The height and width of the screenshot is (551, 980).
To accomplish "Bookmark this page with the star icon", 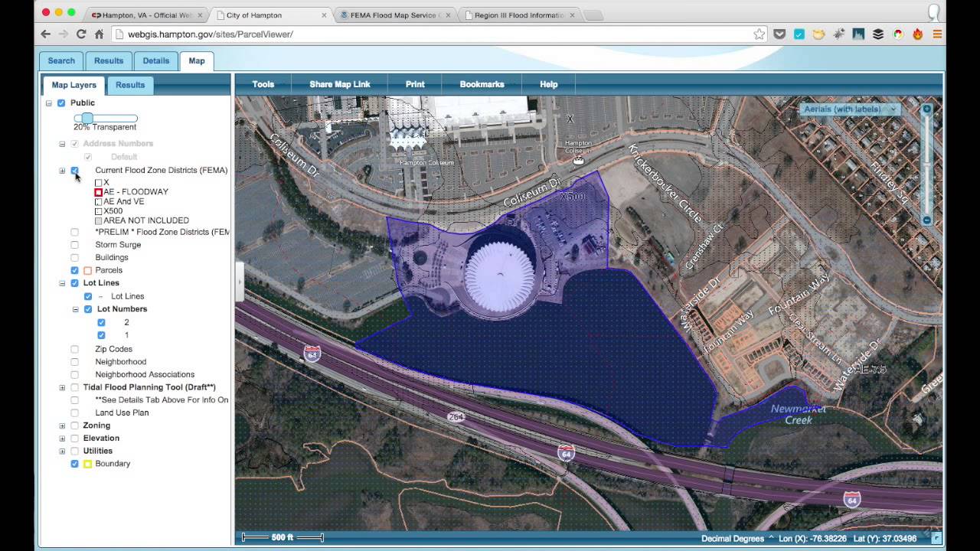I will pyautogui.click(x=759, y=34).
